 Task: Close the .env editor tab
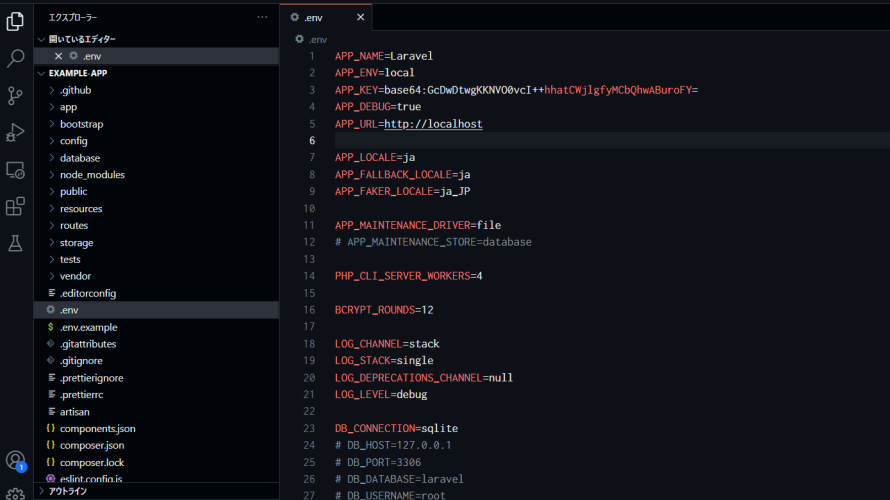pos(360,17)
